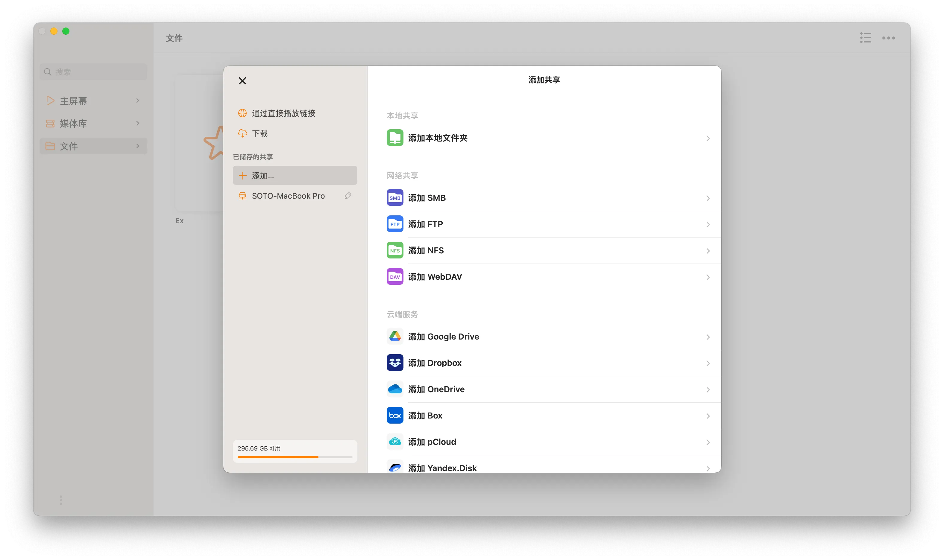Viewport: 944px width, 560px height.
Task: Click the globe icon for direct play link
Action: pos(242,113)
